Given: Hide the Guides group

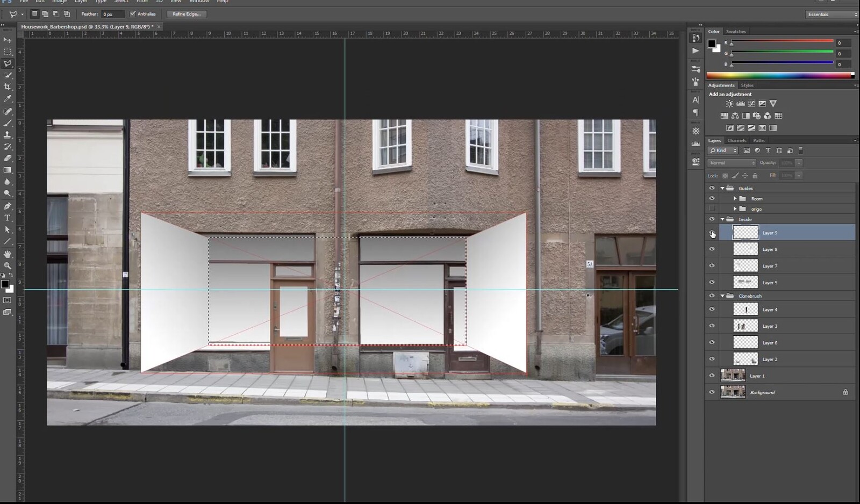Looking at the screenshot, I should pyautogui.click(x=712, y=188).
